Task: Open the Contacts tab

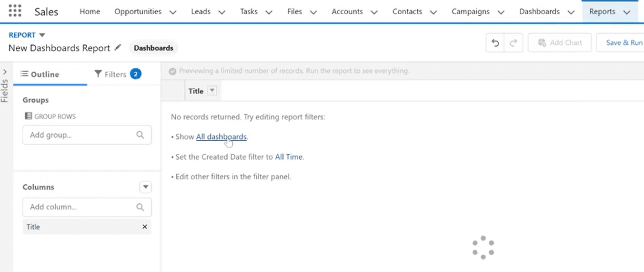Action: pyautogui.click(x=407, y=11)
